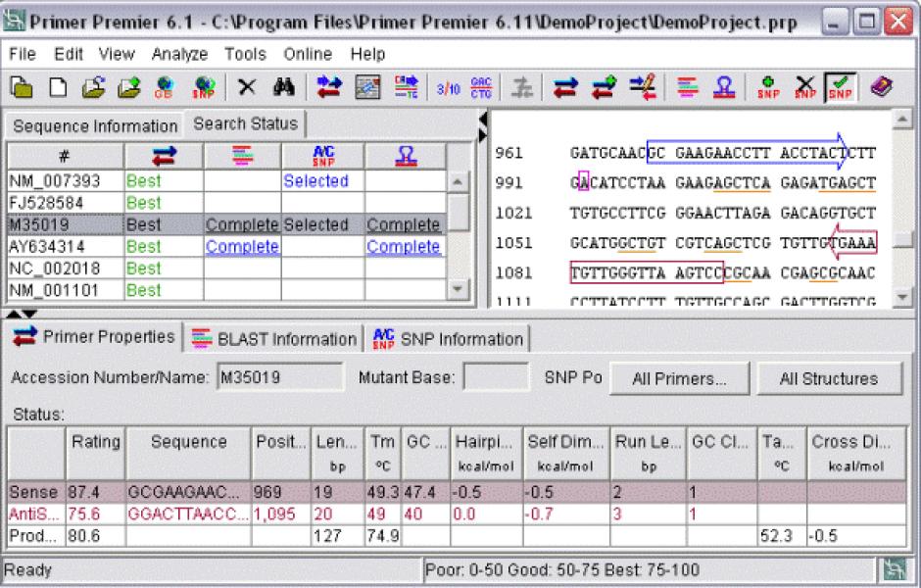
Task: Open the View menu
Action: pos(117,54)
